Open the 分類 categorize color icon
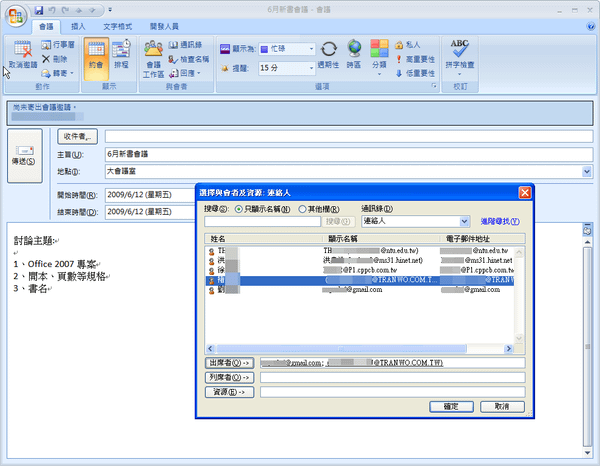Screen dimensions: 600x466 pos(379,57)
